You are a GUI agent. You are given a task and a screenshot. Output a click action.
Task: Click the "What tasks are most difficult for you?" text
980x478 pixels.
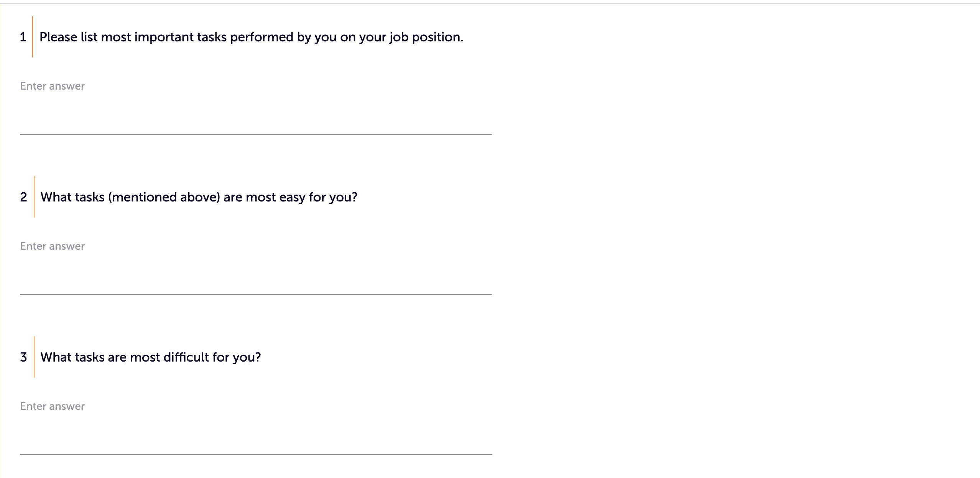[150, 357]
